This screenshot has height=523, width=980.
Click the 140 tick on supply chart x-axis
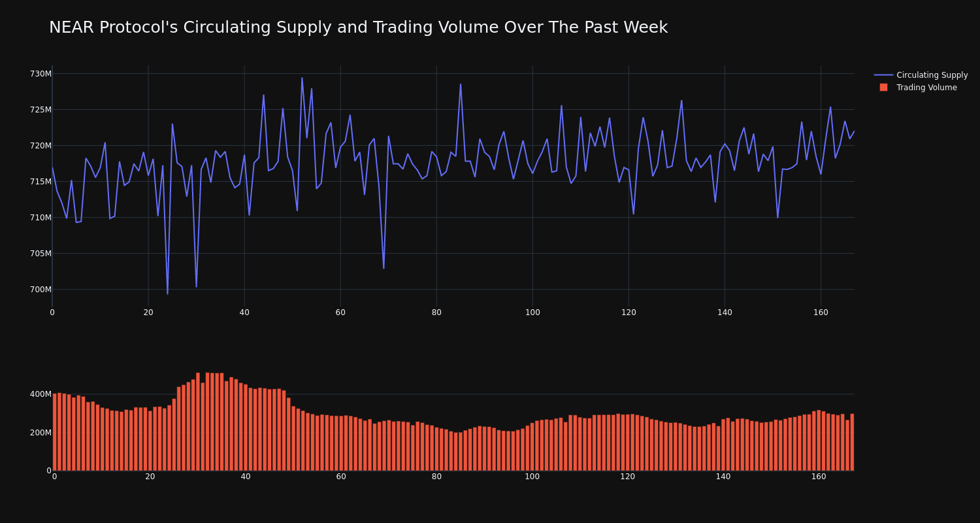coord(725,312)
